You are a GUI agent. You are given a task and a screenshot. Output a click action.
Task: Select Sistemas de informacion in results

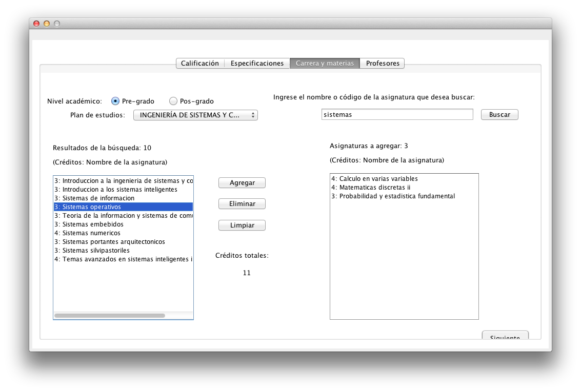tap(124, 198)
